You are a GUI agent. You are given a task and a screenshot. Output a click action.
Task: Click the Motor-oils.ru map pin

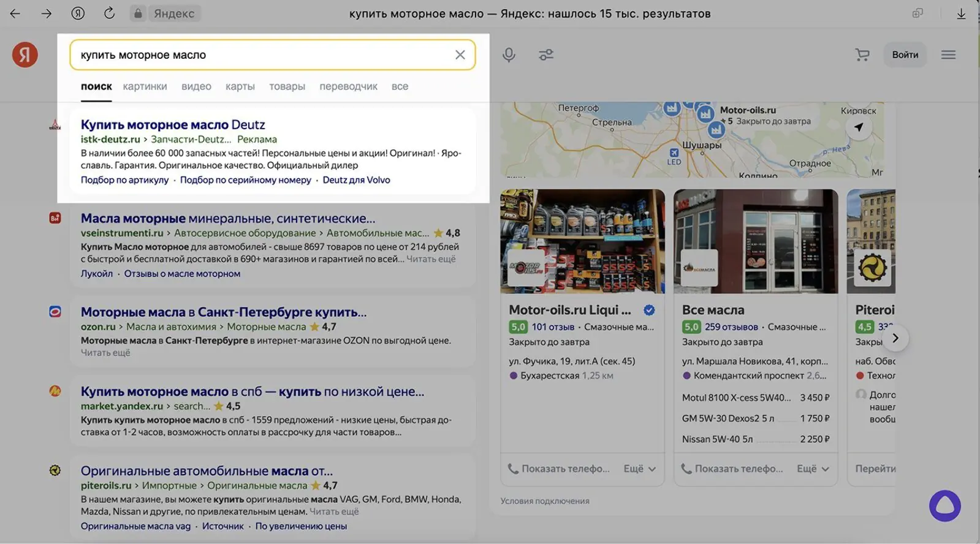click(705, 113)
